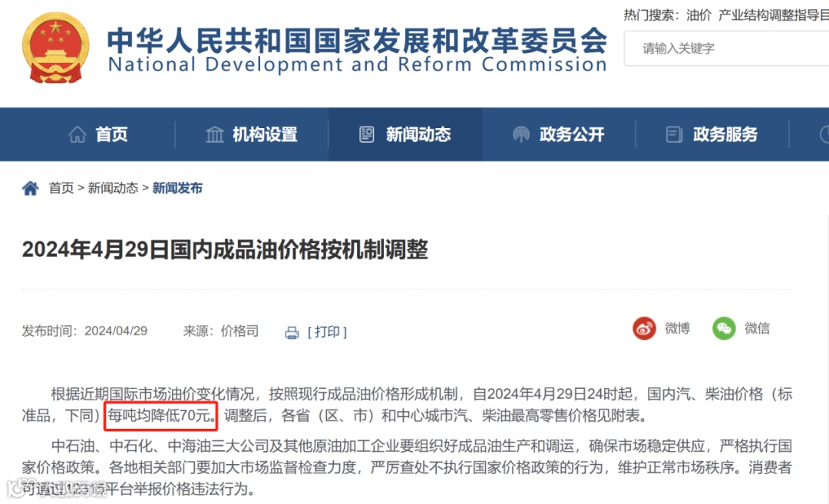Click the fingerprint icon beside 政务公开
Viewport: 829px width, 504px height.
(x=520, y=134)
